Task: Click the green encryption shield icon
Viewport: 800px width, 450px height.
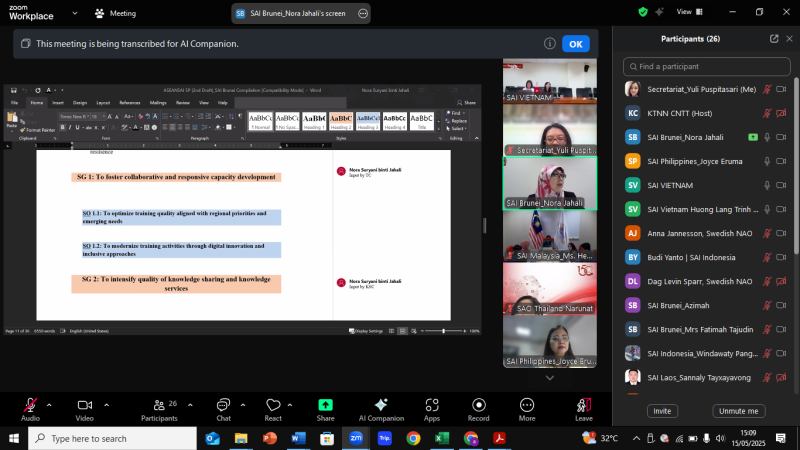Action: point(643,12)
